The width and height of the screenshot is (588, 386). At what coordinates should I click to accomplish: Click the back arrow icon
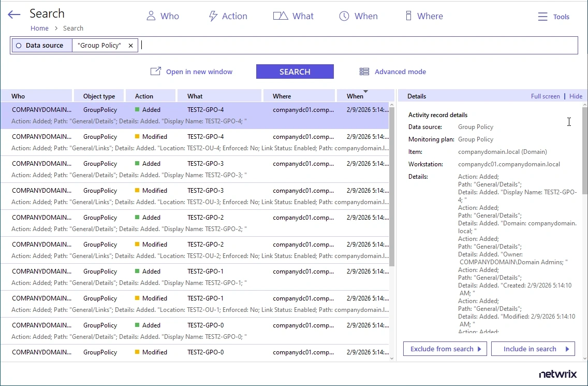[x=14, y=15]
